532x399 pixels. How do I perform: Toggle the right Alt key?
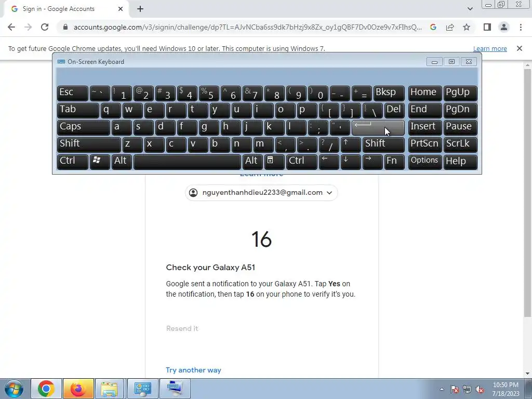[x=252, y=162]
